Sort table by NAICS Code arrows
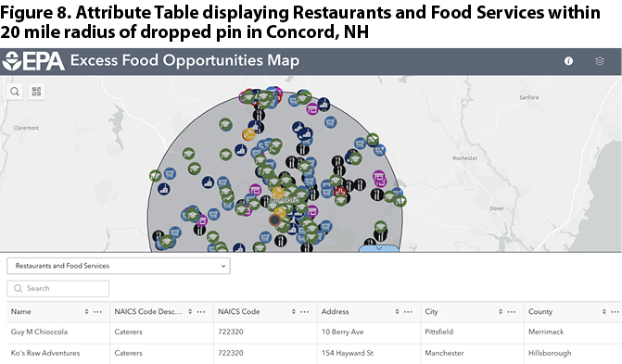This screenshot has height=364, width=622. point(294,311)
